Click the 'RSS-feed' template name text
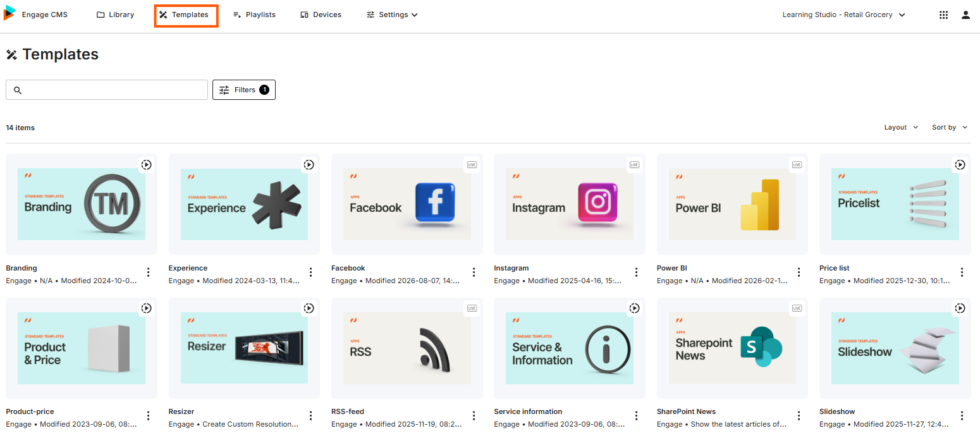 click(x=348, y=411)
